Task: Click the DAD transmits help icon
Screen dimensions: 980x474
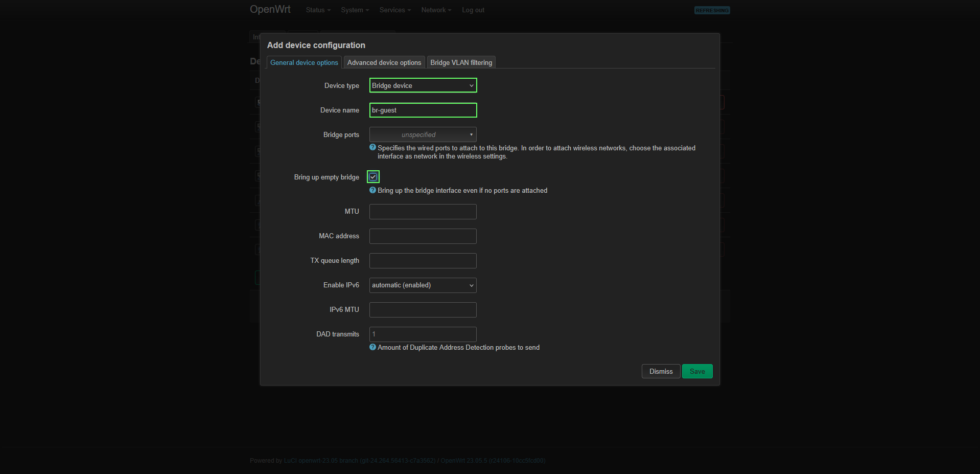Action: click(372, 347)
